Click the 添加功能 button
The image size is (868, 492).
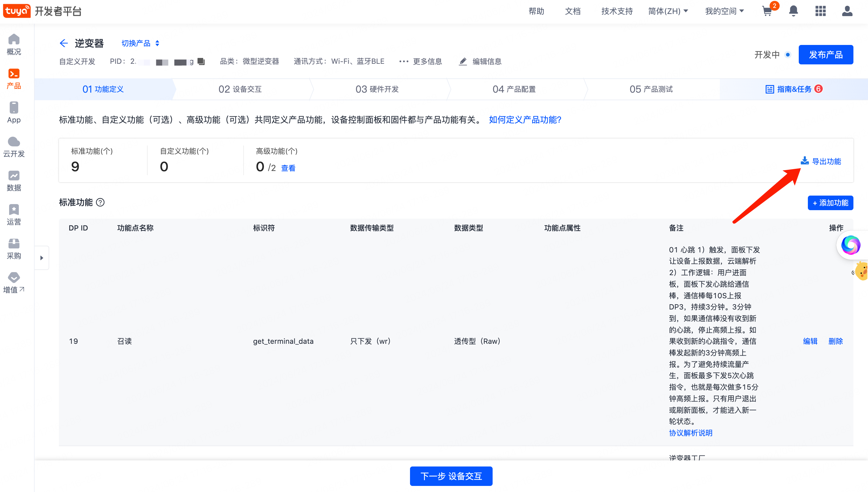(831, 203)
